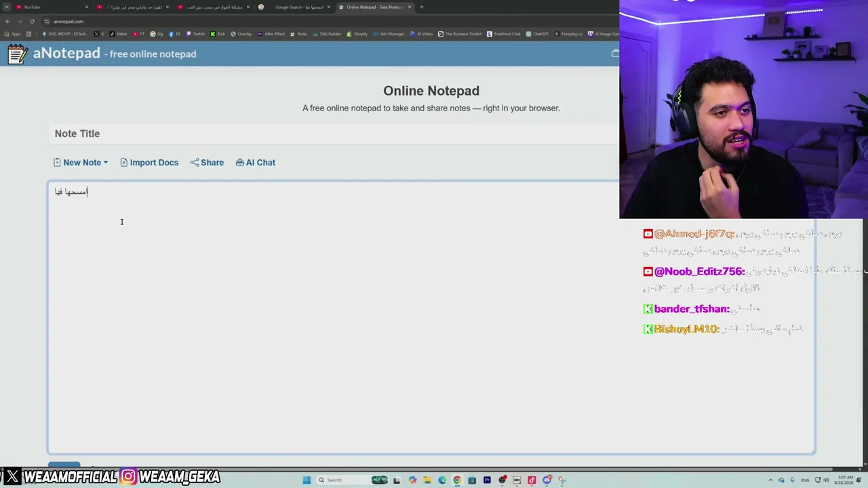Image resolution: width=868 pixels, height=488 pixels.
Task: Click the microphone tray icon
Action: tap(792, 480)
